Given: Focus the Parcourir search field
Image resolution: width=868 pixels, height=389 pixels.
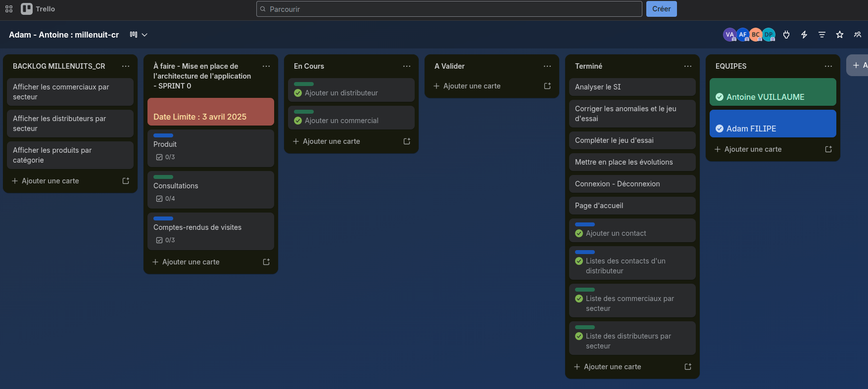Looking at the screenshot, I should 449,9.
